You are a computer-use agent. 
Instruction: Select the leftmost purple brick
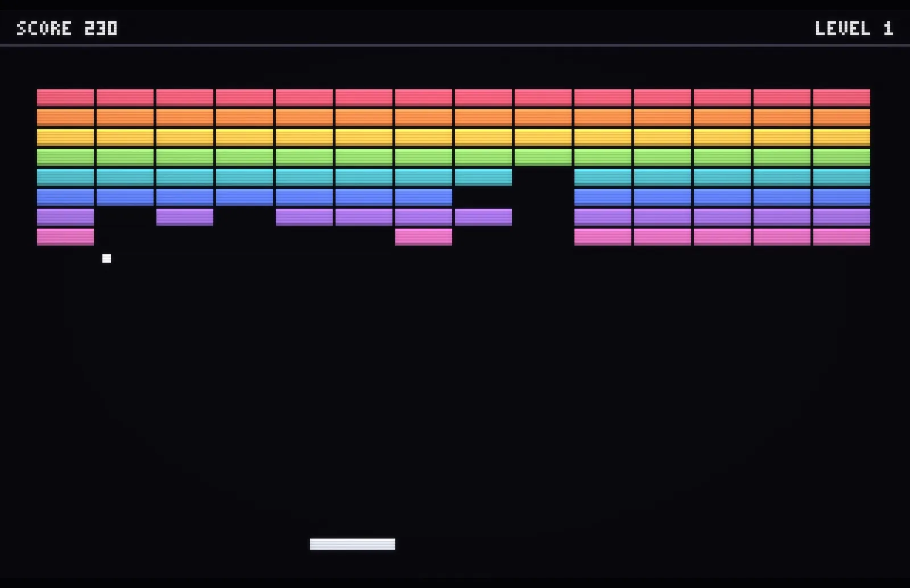pyautogui.click(x=65, y=217)
